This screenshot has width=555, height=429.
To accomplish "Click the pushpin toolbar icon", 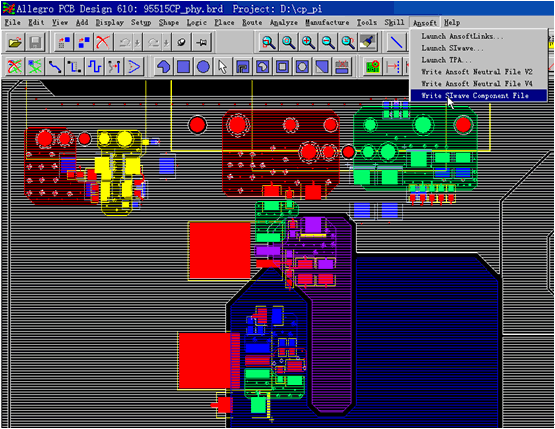I will 201,42.
